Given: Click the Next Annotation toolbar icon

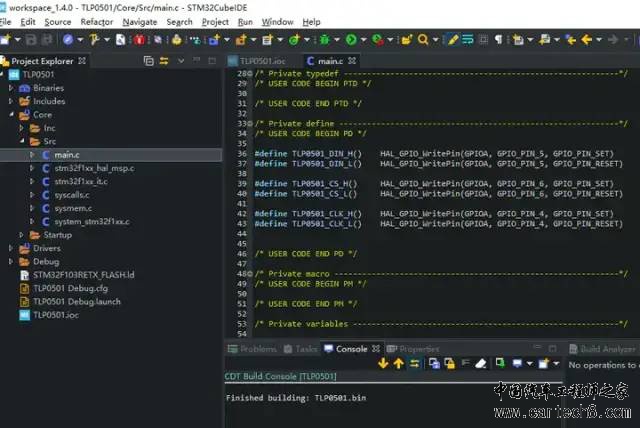Looking at the screenshot, I should pos(518,40).
